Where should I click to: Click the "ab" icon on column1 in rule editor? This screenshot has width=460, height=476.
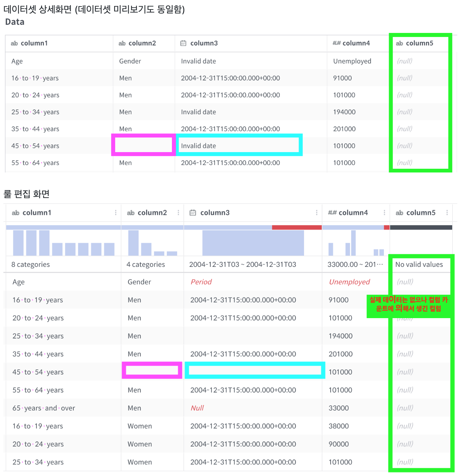(x=15, y=213)
